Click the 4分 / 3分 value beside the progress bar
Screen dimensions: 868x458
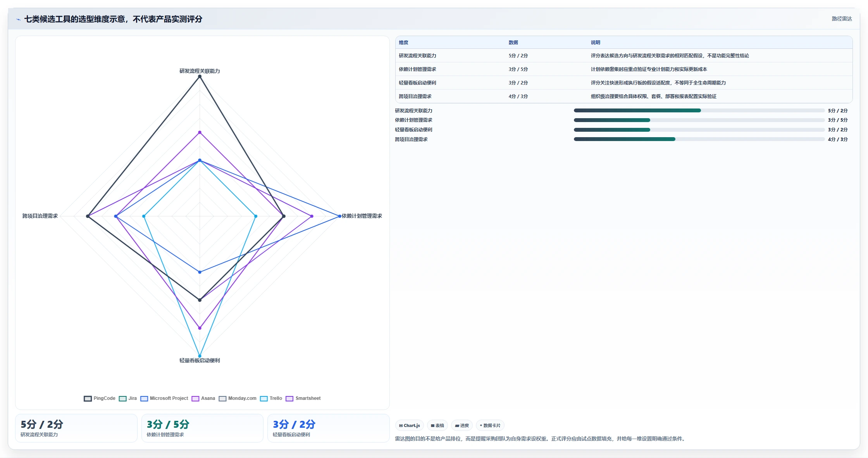(838, 139)
